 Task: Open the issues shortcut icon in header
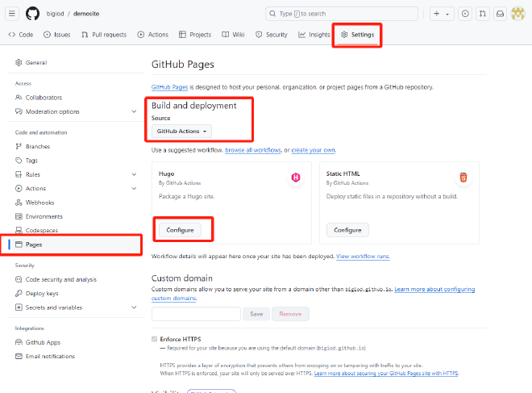tap(465, 14)
